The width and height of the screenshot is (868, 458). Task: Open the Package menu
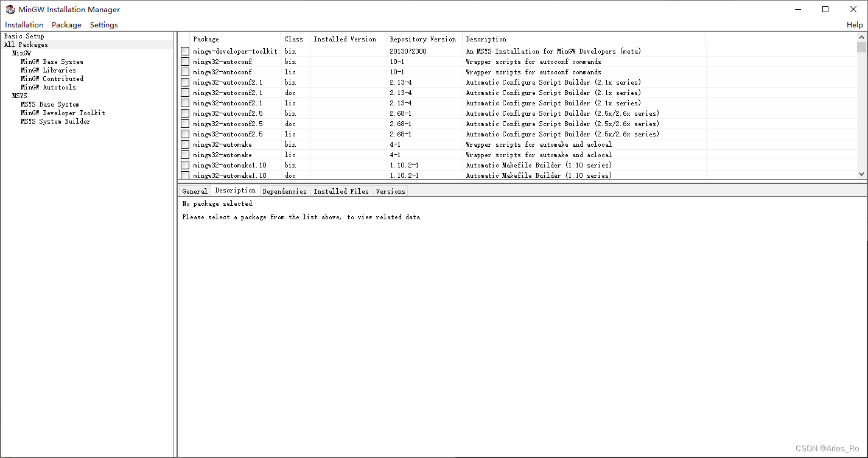66,24
